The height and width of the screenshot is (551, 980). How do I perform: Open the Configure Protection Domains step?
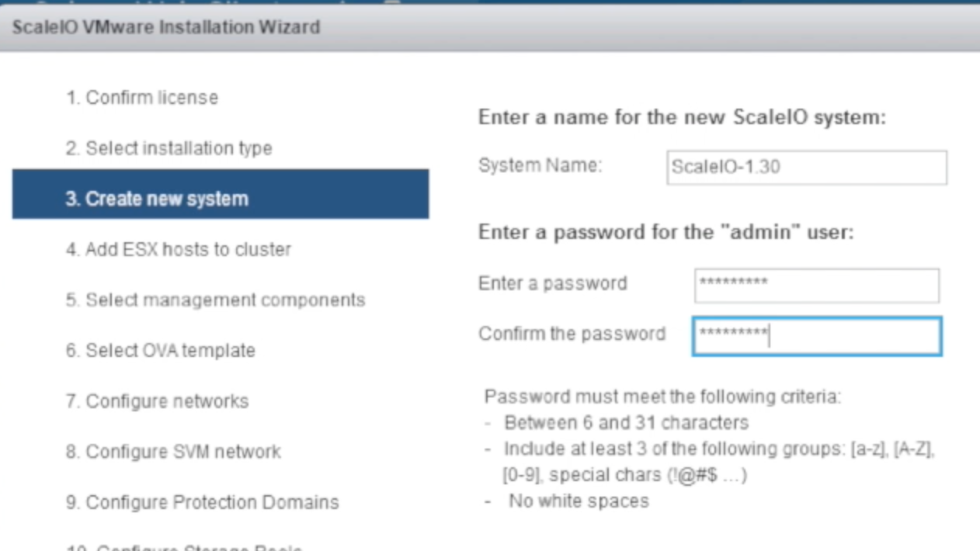pos(202,502)
